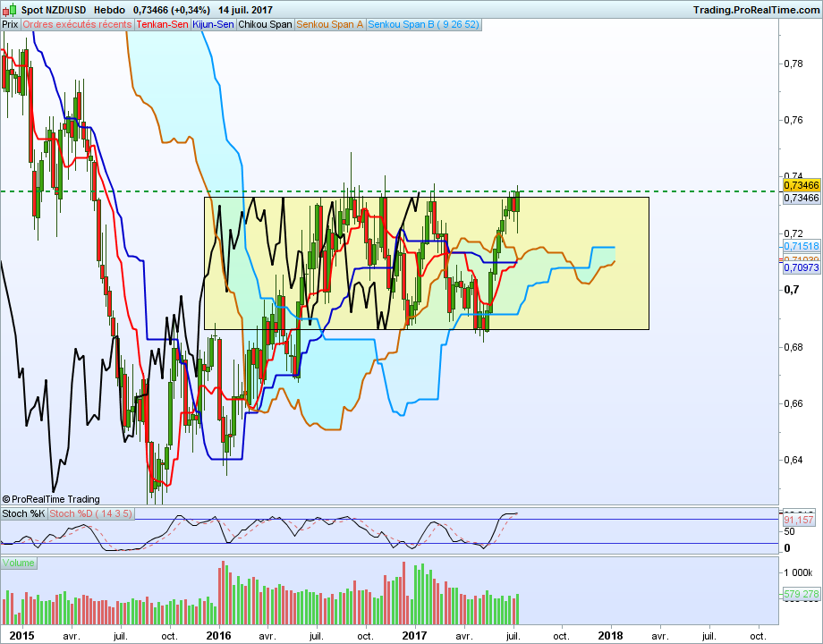Screen dimensions: 823x644
Task: Click the dark blue 0,70973 price tag
Action: click(x=802, y=267)
